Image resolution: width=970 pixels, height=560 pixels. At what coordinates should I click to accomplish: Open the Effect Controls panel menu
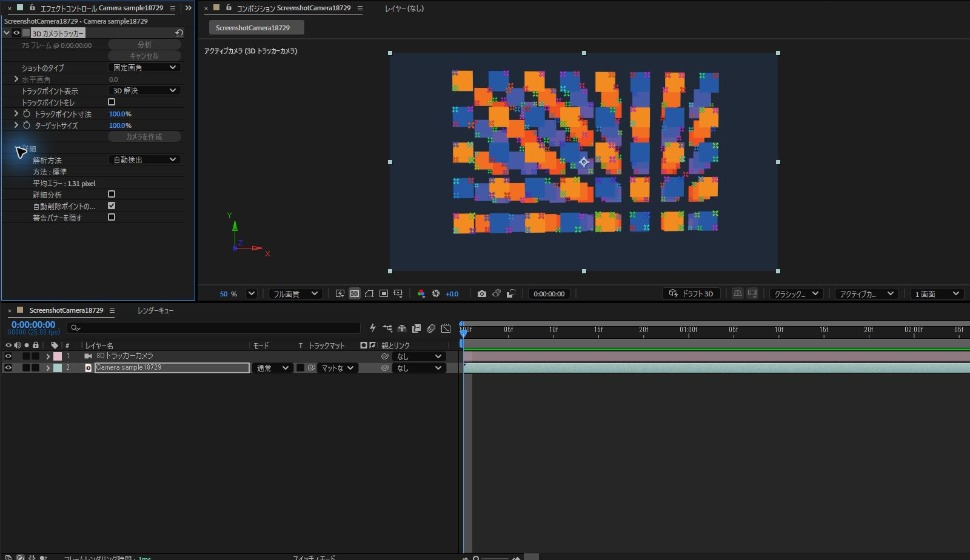click(173, 8)
